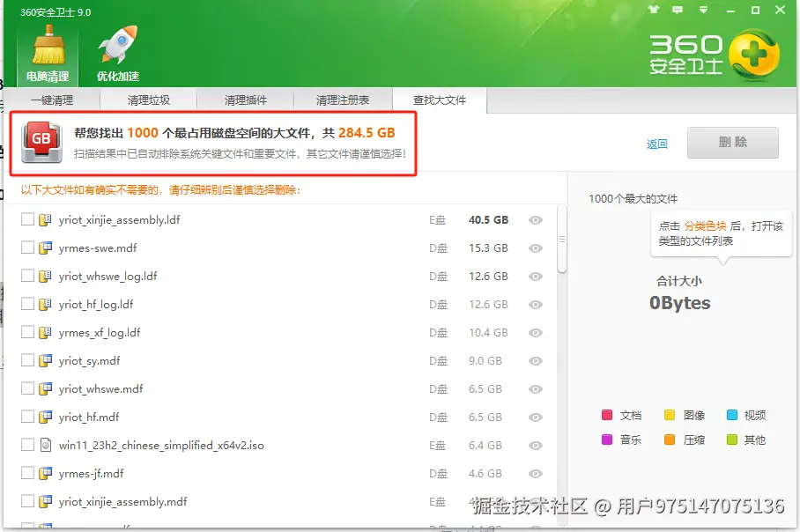Viewport: 800px width, 532px height.
Task: Click file icon of yriot_whswe_log.ldf
Action: coord(46,276)
